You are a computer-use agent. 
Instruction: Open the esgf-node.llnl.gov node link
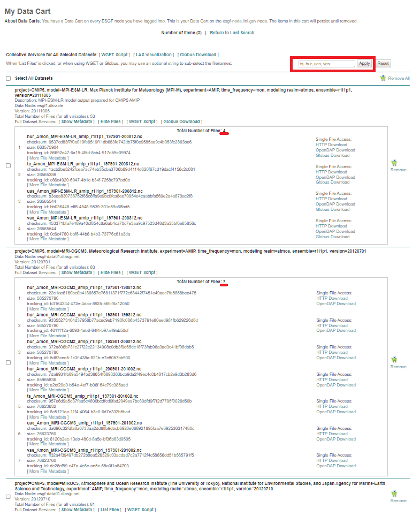pyautogui.click(x=240, y=21)
